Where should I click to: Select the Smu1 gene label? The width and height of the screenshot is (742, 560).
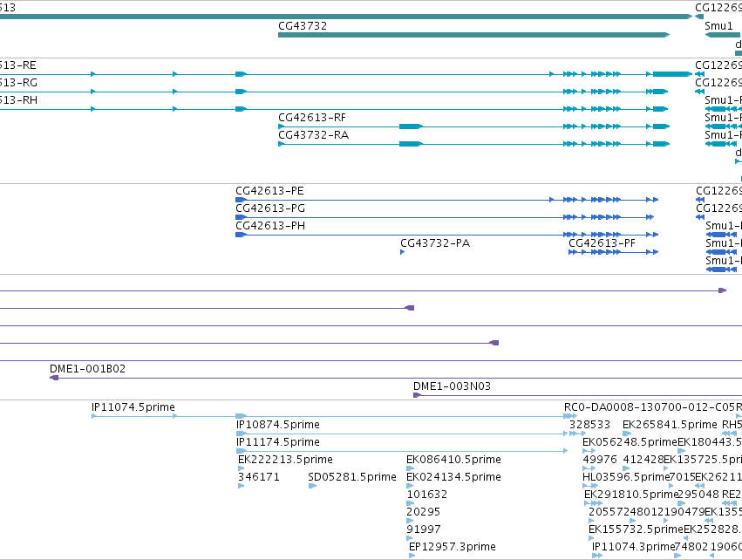point(718,26)
